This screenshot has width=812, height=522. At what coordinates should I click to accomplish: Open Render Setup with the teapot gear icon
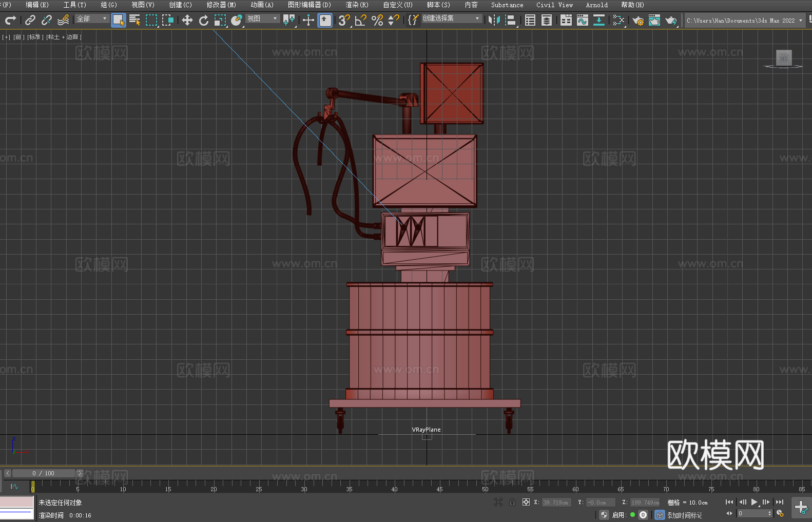coord(637,20)
